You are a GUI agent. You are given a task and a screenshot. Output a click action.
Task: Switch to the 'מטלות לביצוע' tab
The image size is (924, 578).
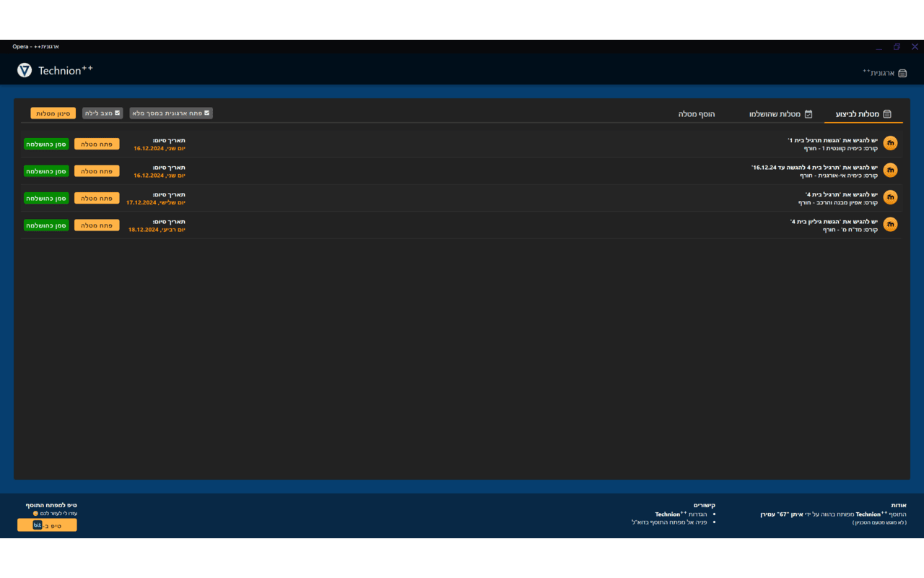pyautogui.click(x=863, y=114)
